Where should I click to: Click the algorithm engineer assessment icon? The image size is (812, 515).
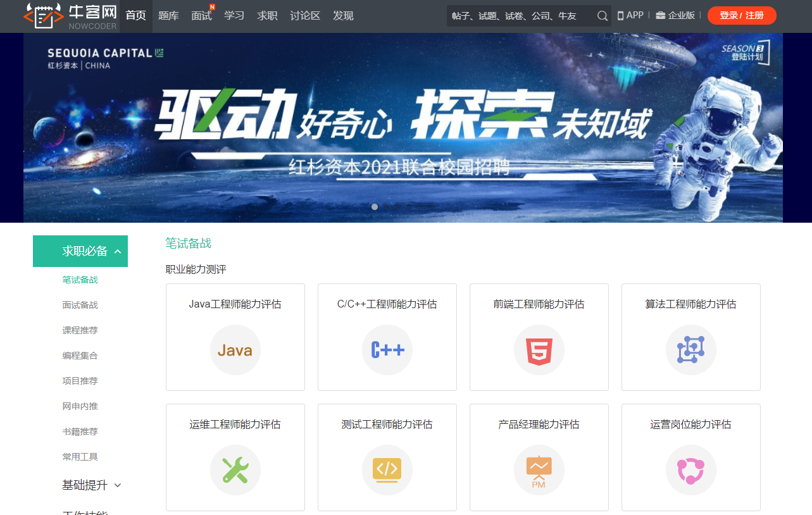click(691, 350)
